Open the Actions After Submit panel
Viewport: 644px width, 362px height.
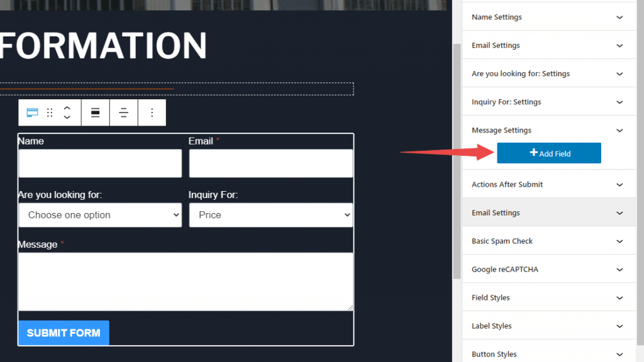[548, 184]
